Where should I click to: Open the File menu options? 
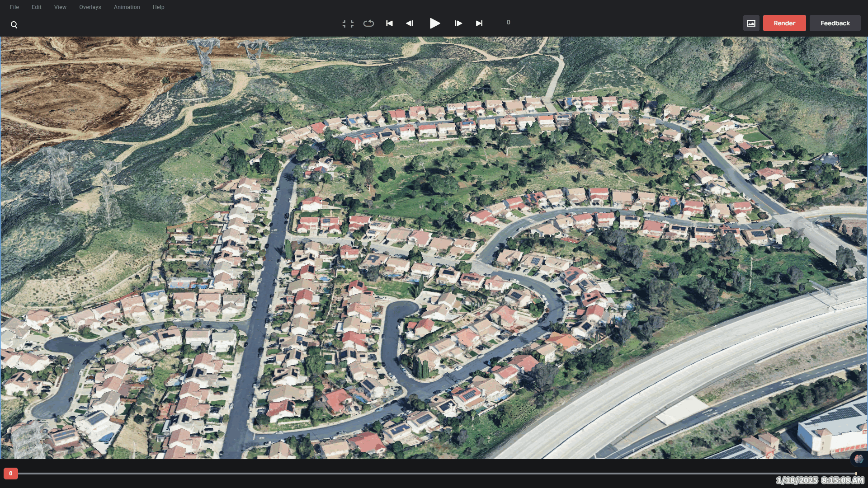click(14, 7)
